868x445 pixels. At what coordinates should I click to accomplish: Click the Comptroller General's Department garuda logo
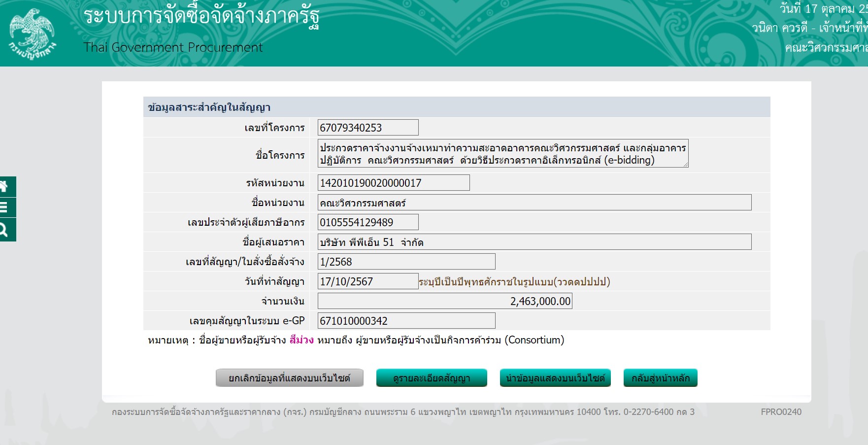pyautogui.click(x=33, y=34)
